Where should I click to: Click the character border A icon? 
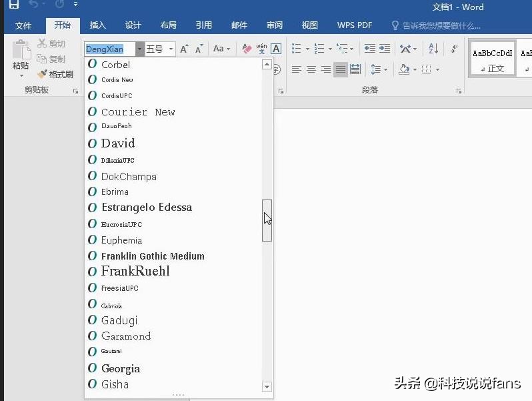pyautogui.click(x=276, y=49)
